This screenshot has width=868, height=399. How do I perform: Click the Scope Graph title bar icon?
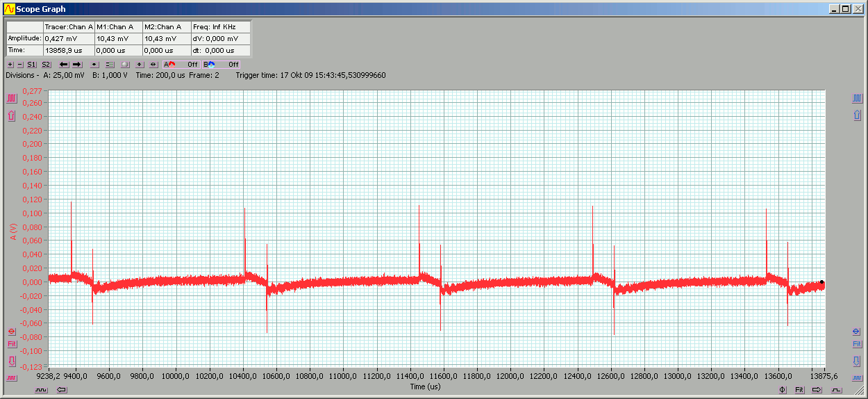coord(10,9)
